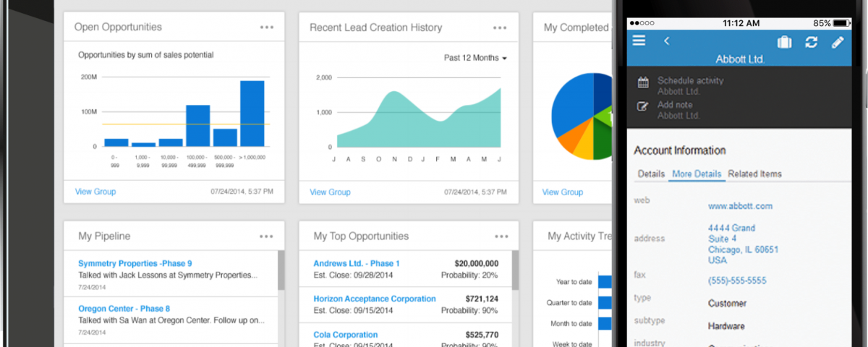Open Oregon Center - Phase 8 pipeline entry

[x=124, y=309]
